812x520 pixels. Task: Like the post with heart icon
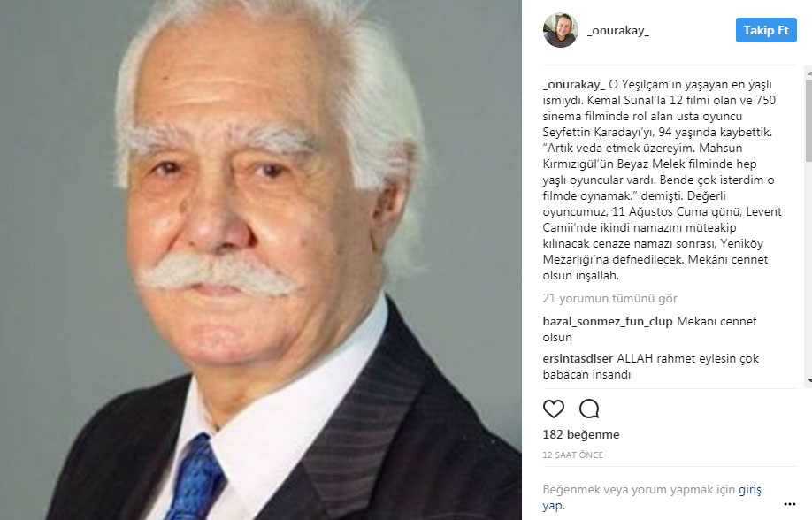553,409
